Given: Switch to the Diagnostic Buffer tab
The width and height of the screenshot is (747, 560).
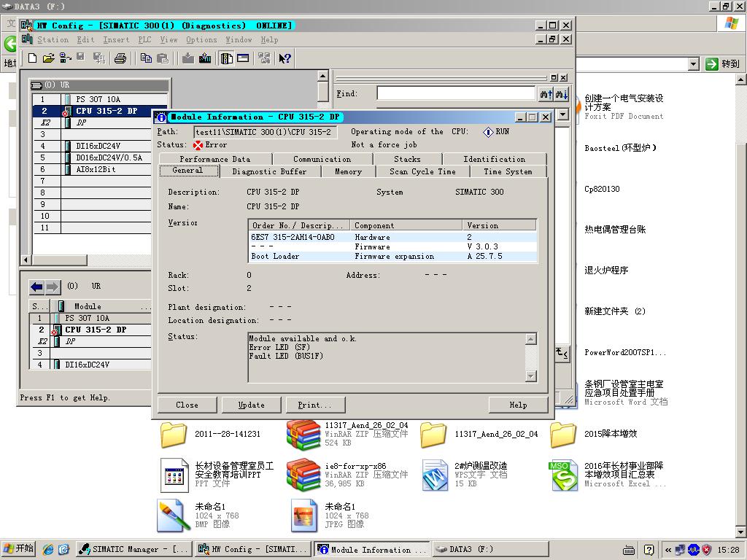Looking at the screenshot, I should [270, 171].
